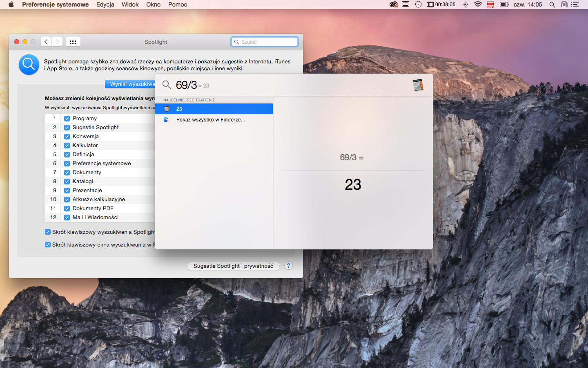Open the Bluetooth status menu

coord(465,4)
